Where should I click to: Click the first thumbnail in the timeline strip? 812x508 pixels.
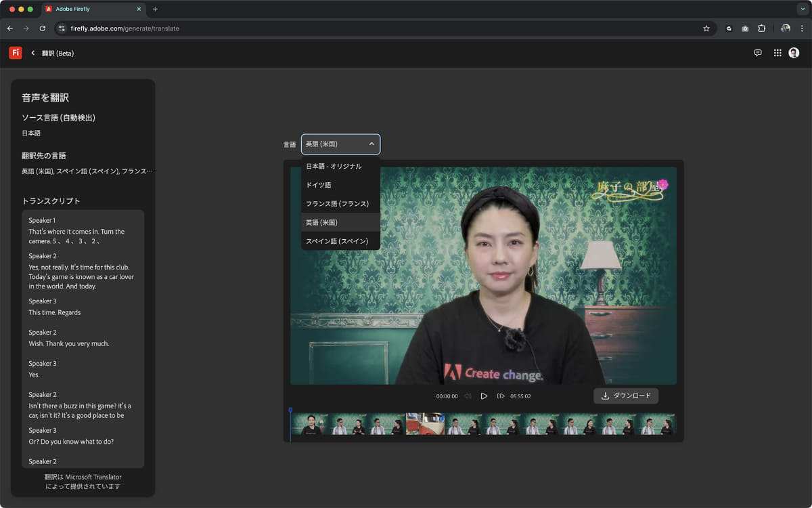click(310, 424)
